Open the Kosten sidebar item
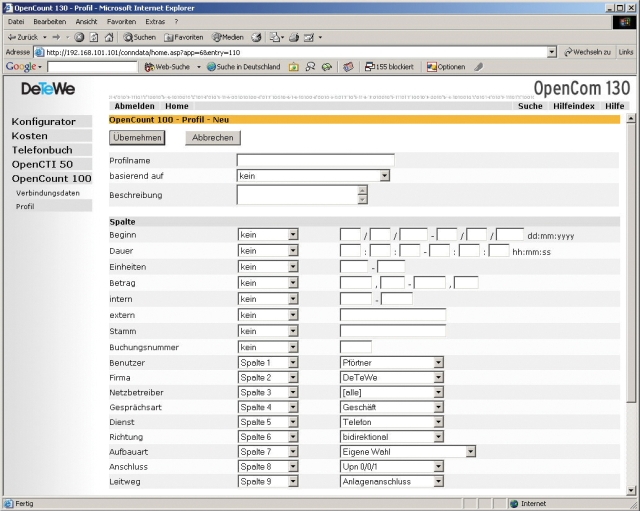640x511 pixels. pos(50,136)
